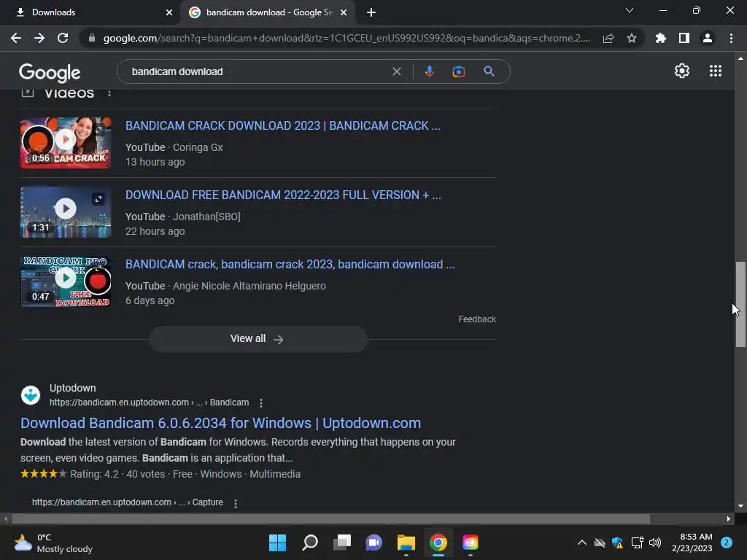This screenshot has height=560, width=747.
Task: Open Chrome's three-dot menu
Action: 731,38
